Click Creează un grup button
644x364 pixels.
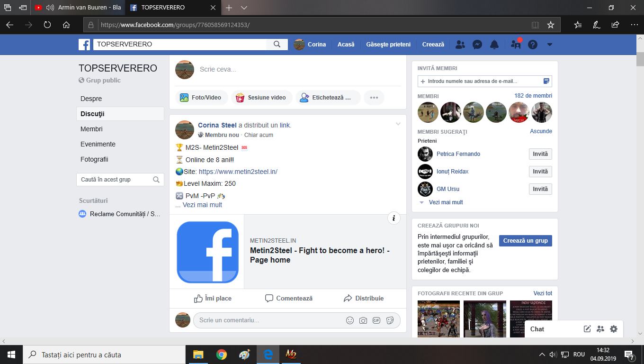[526, 241]
